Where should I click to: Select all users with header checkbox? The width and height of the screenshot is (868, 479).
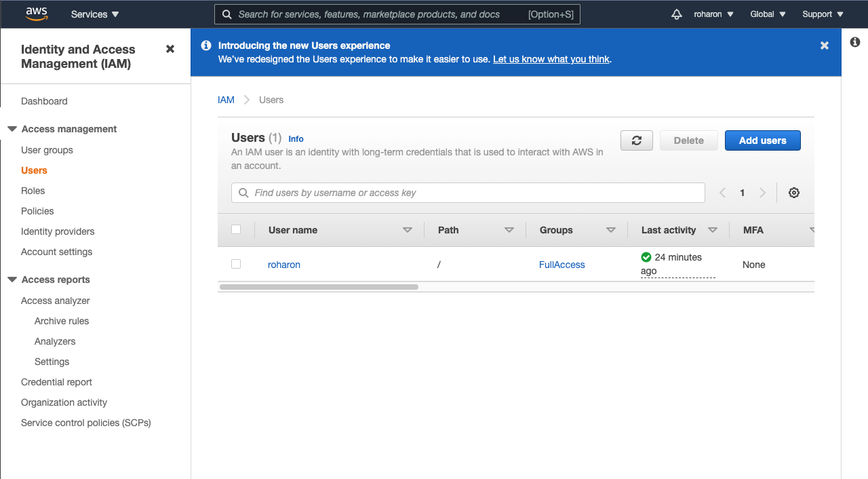pos(236,229)
